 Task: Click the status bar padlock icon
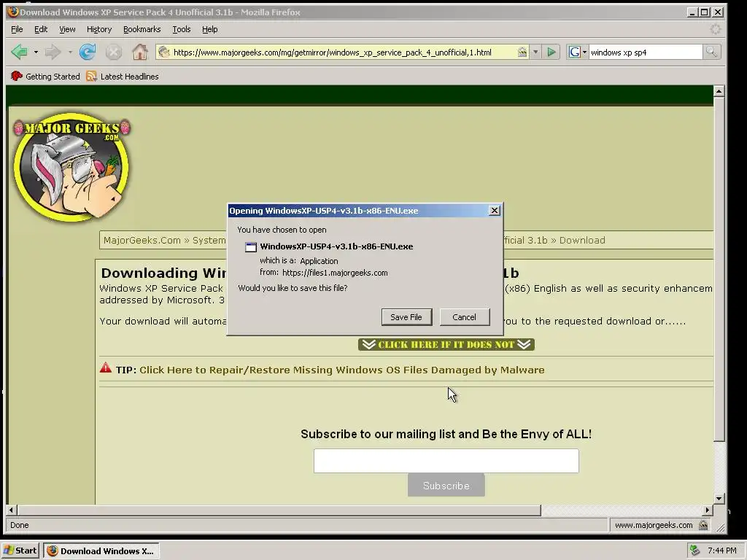point(703,525)
